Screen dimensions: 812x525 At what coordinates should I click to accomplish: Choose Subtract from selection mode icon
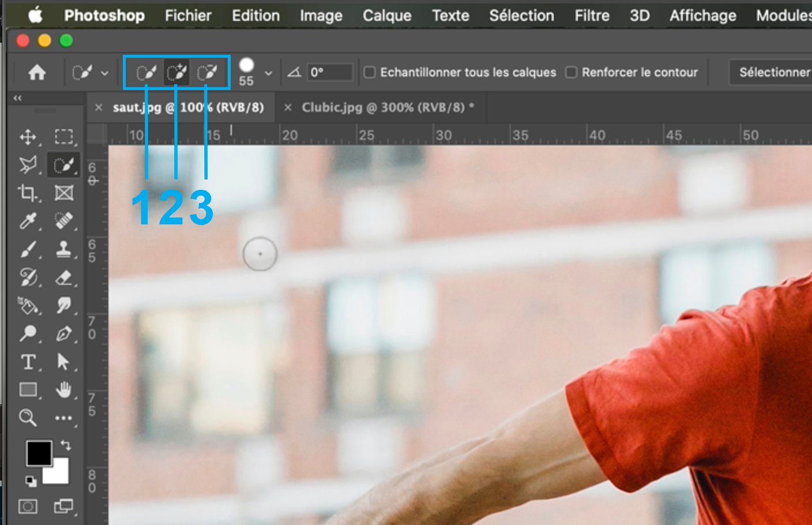206,73
